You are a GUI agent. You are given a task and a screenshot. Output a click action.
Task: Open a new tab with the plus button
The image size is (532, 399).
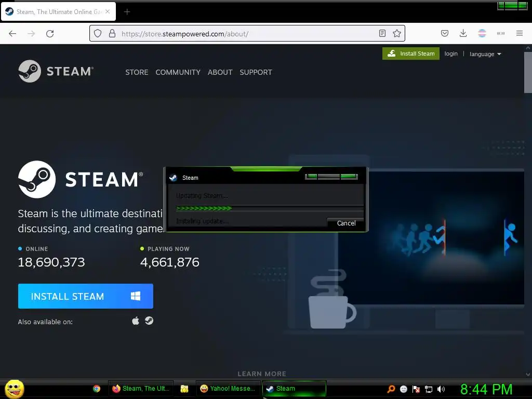[x=127, y=12]
